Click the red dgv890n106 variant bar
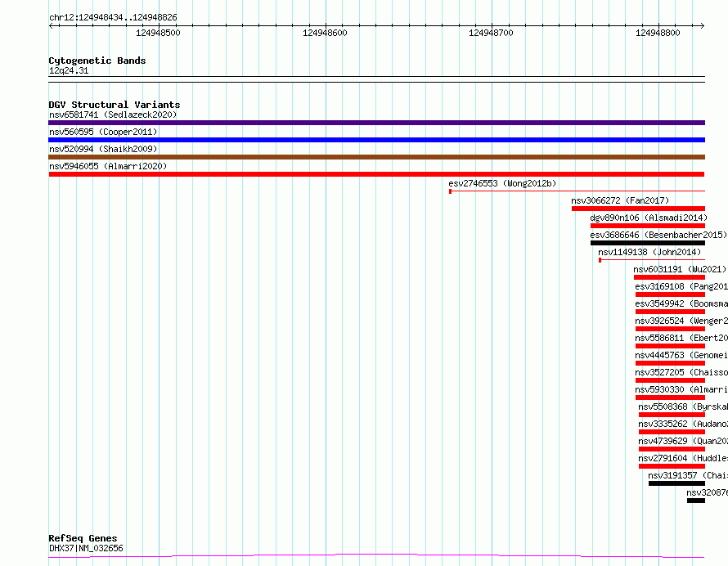The image size is (728, 566). 648,226
